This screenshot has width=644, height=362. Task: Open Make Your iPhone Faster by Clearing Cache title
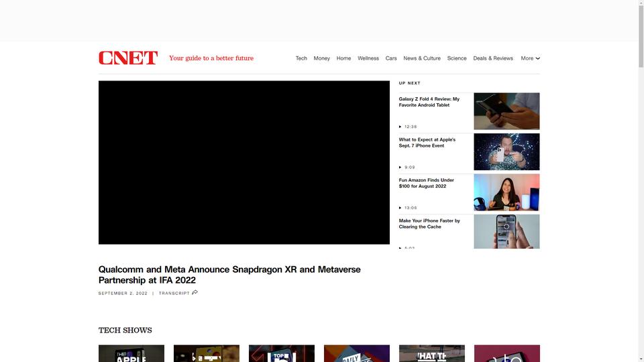[429, 224]
